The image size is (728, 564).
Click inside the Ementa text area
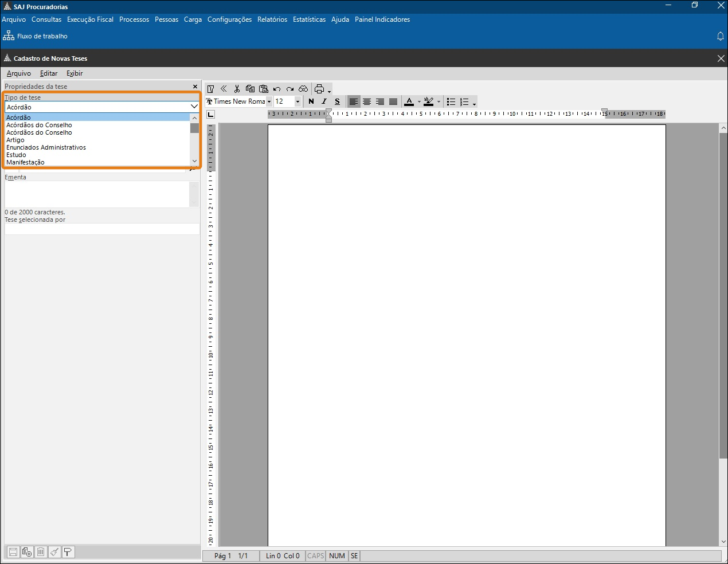(x=97, y=194)
